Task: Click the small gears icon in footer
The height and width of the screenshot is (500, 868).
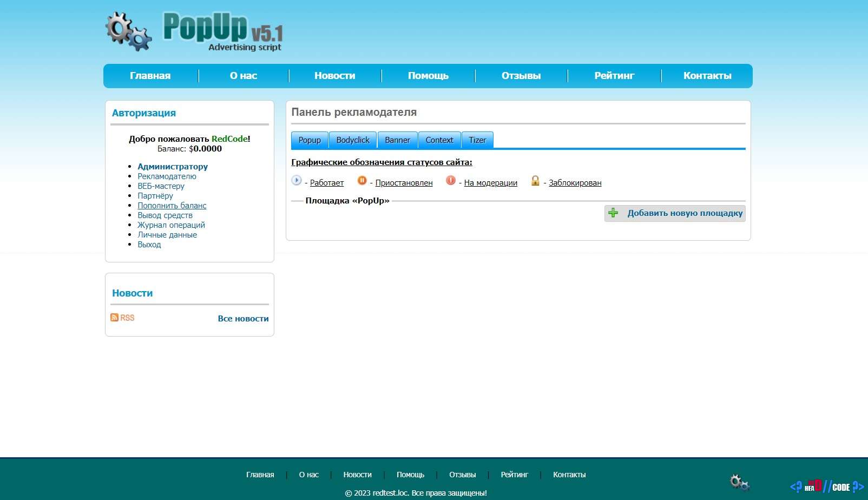Action: tap(740, 482)
